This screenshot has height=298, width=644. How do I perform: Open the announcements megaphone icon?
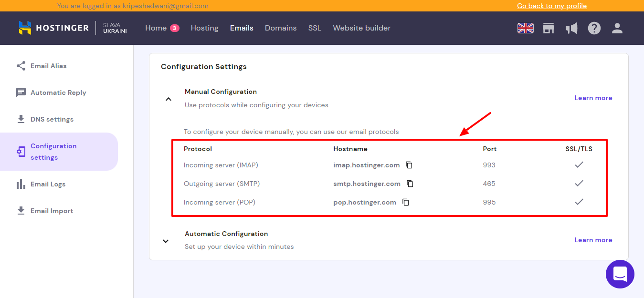coord(571,28)
